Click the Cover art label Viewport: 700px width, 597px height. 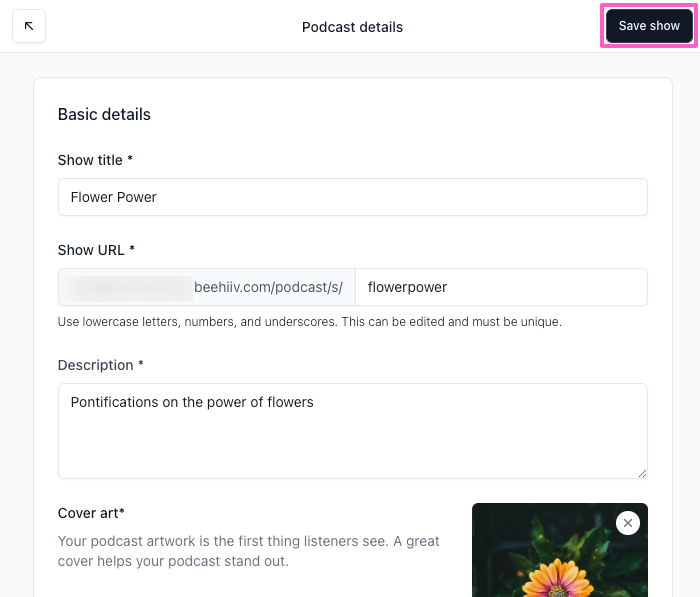pos(91,513)
